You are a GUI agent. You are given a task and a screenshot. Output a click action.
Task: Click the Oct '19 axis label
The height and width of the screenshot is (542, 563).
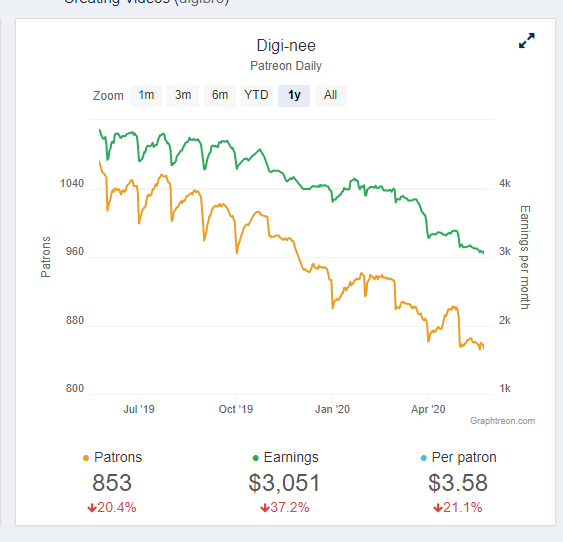tap(236, 409)
